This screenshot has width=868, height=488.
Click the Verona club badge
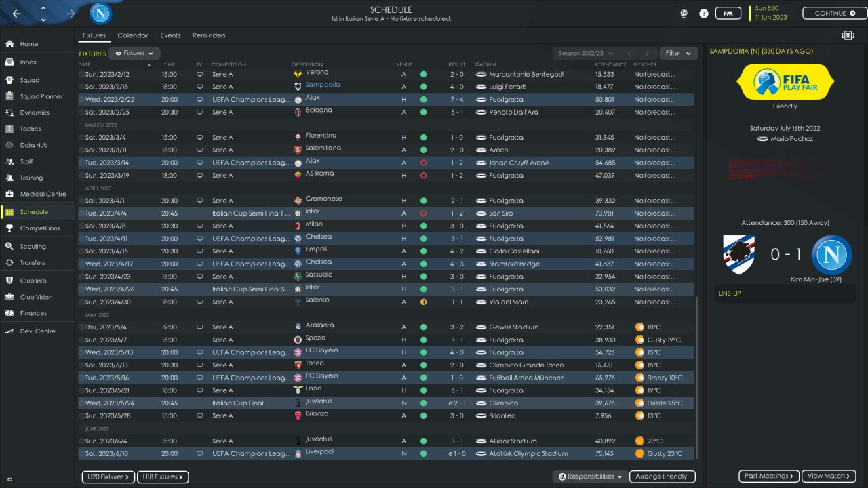(298, 74)
